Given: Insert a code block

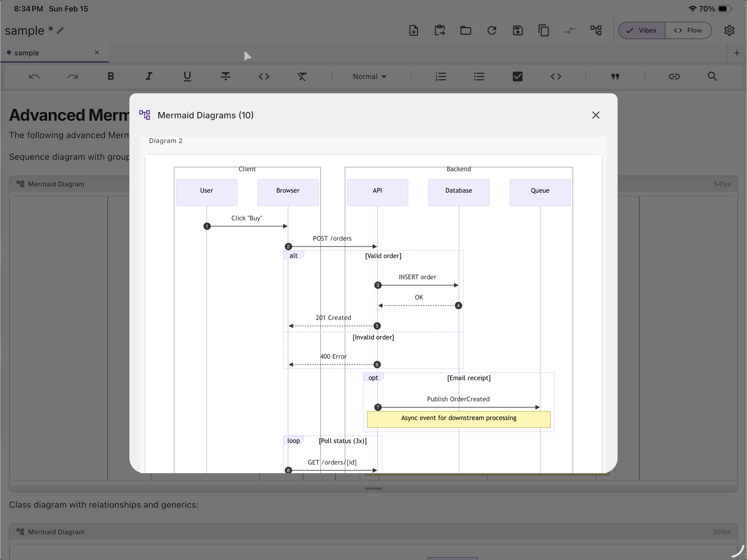Looking at the screenshot, I should tap(556, 77).
